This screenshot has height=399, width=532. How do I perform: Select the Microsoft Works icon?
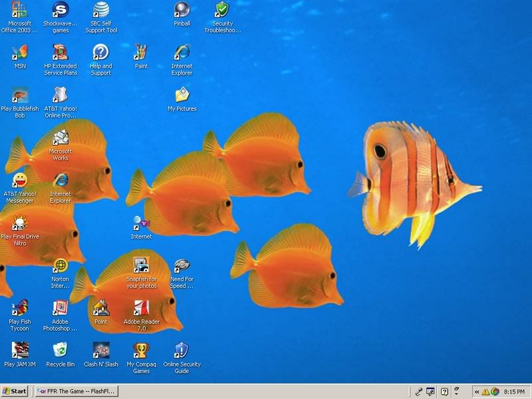pos(61,138)
